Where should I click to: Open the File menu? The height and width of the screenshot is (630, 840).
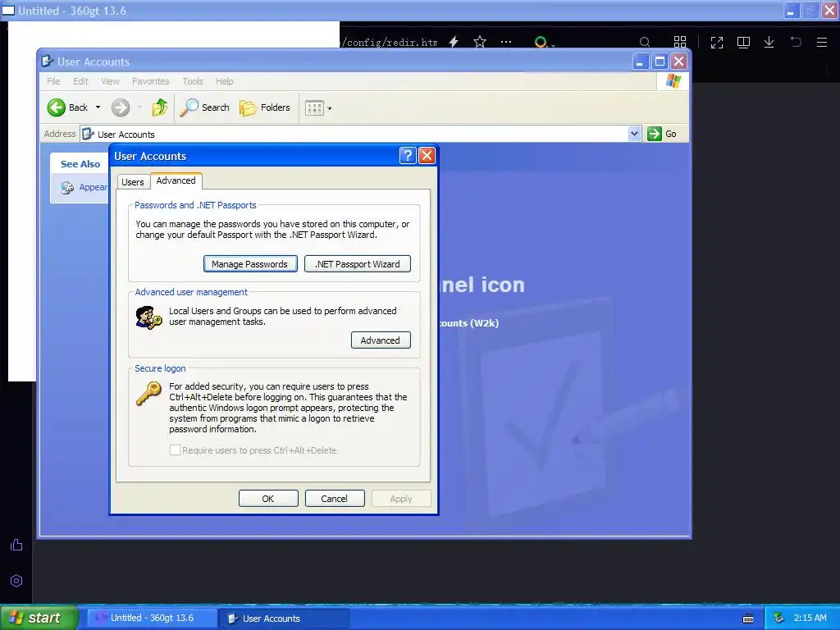click(53, 81)
